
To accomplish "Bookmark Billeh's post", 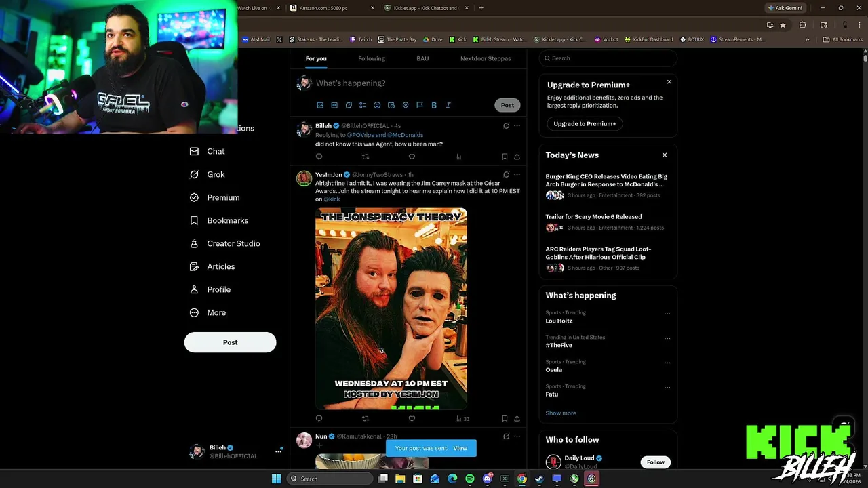I will click(x=505, y=157).
